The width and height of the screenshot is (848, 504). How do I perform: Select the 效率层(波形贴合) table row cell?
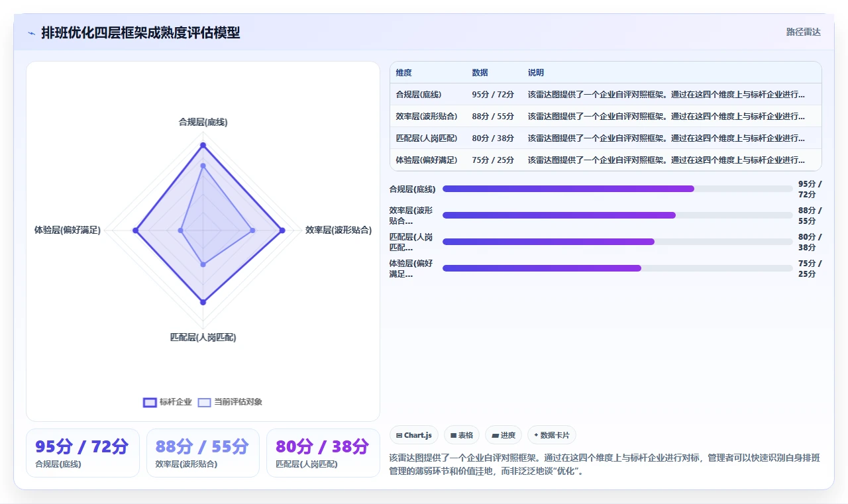[427, 117]
